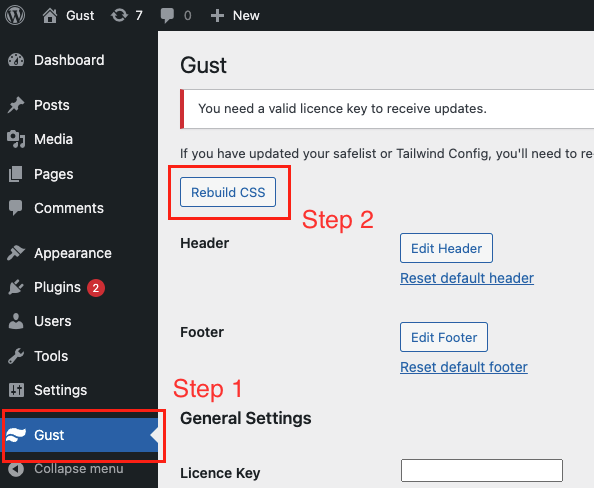The image size is (594, 488).
Task: Click the Edit Header button
Action: pyautogui.click(x=446, y=248)
